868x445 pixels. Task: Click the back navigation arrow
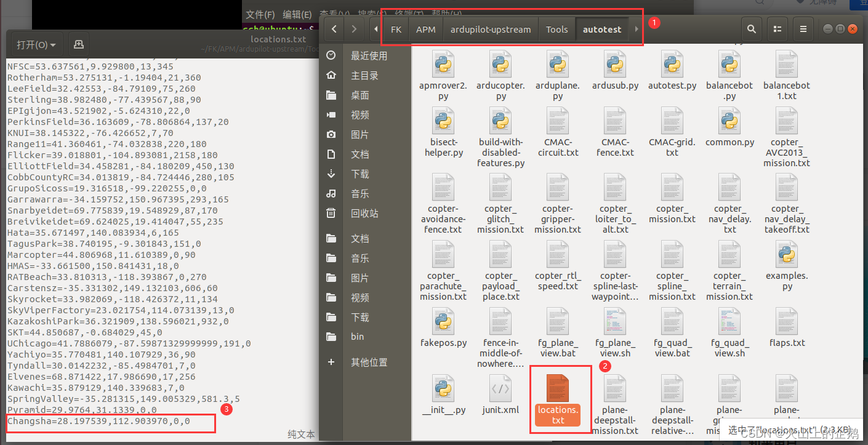point(333,29)
